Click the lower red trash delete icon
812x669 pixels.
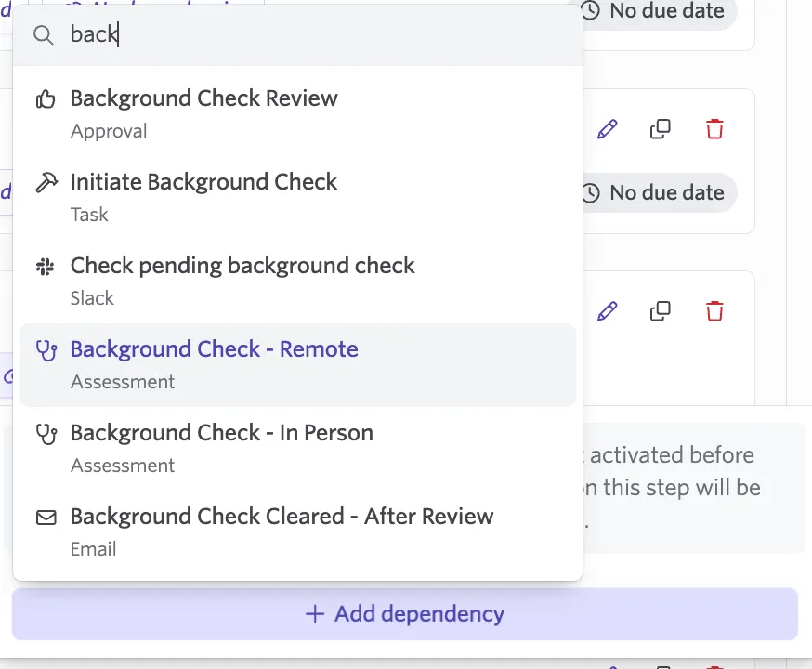click(714, 311)
